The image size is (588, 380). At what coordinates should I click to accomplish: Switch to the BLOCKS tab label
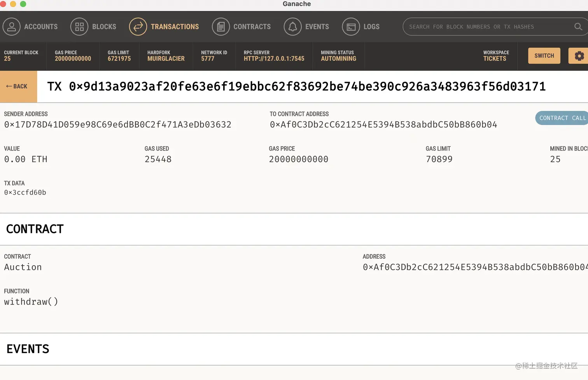tap(104, 27)
